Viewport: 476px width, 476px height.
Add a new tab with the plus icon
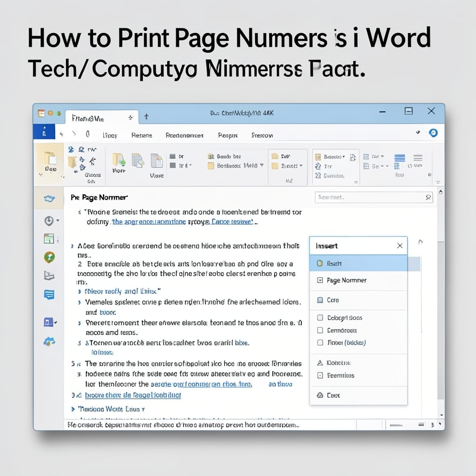[146, 117]
